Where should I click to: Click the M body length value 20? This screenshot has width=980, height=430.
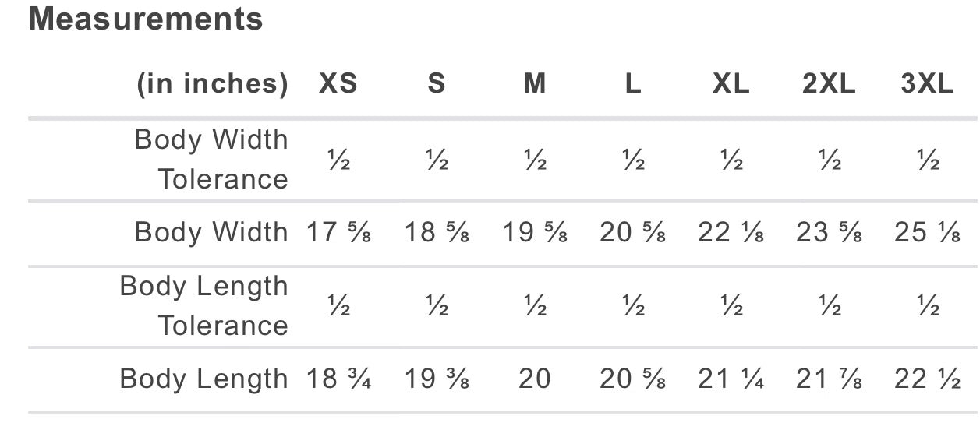coord(535,379)
